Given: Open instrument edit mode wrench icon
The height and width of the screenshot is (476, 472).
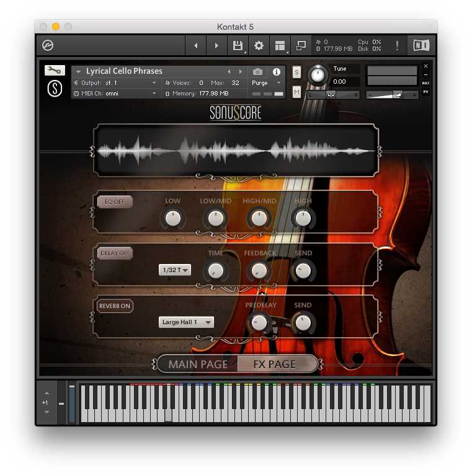Looking at the screenshot, I should (x=55, y=71).
